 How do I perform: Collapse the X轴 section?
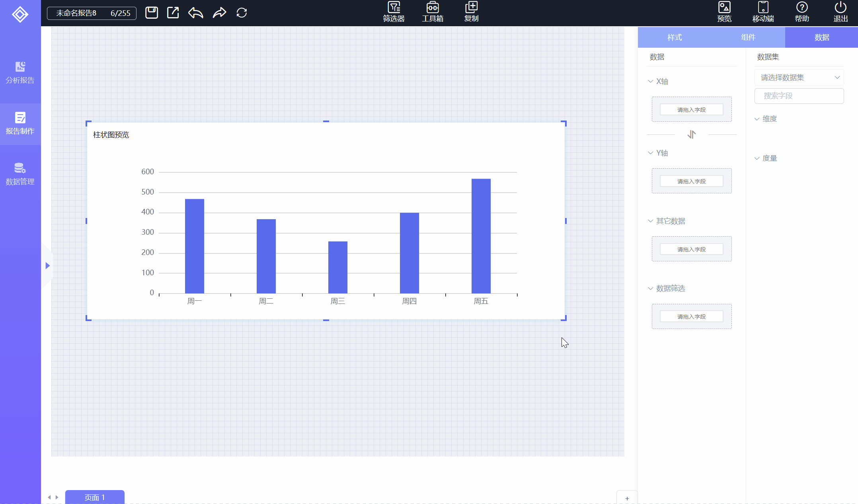pos(650,82)
